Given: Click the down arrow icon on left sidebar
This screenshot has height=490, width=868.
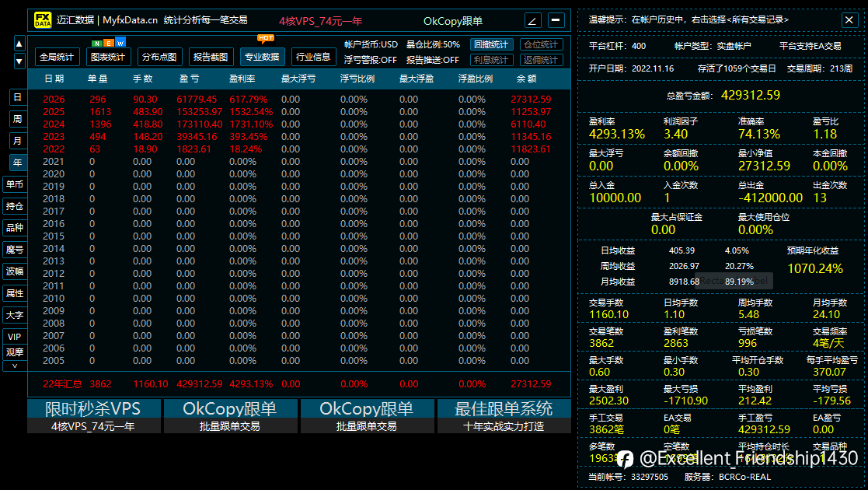Looking at the screenshot, I should click(19, 61).
